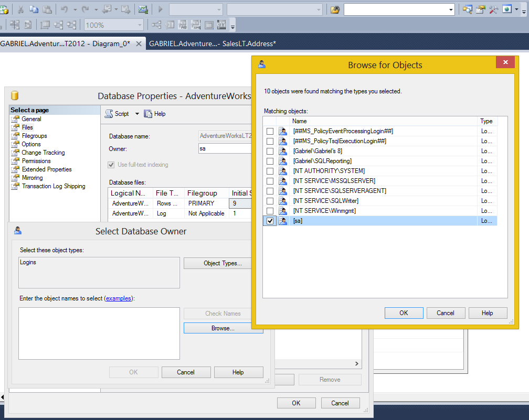Click the Owner text field containing sa

pyautogui.click(x=225, y=149)
